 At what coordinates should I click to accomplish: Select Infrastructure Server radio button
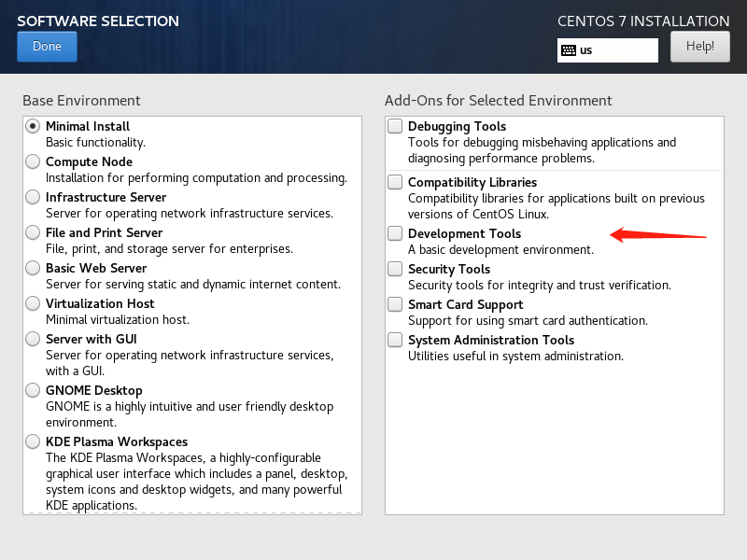[x=33, y=197]
